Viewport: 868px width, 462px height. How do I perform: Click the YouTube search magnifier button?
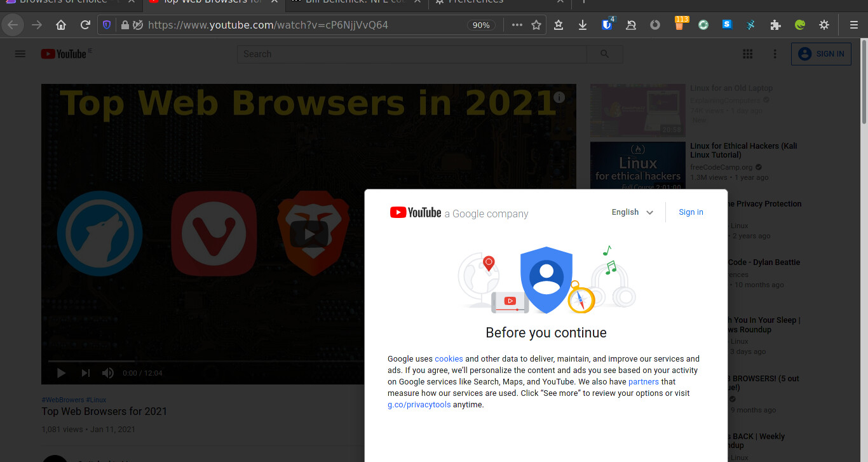(x=604, y=54)
